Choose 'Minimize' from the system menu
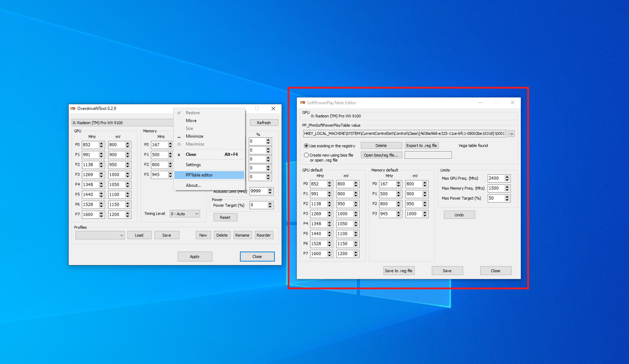Image resolution: width=629 pixels, height=364 pixels. [x=209, y=136]
